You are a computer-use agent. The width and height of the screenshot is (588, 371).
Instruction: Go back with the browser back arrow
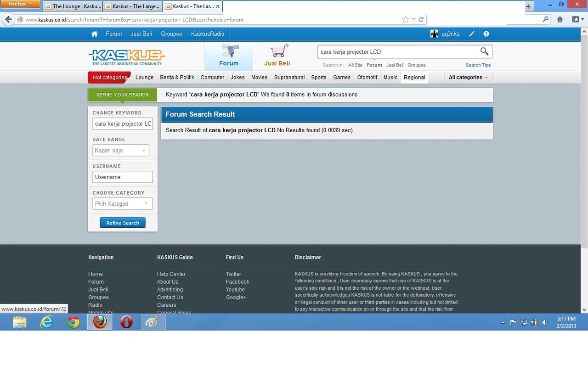tap(8, 19)
